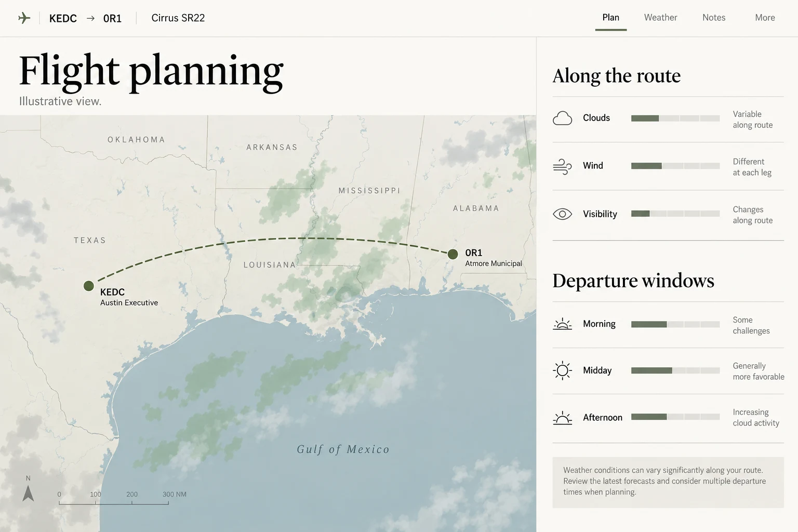Click the airplane logo icon
Image resolution: width=798 pixels, height=532 pixels.
(24, 18)
